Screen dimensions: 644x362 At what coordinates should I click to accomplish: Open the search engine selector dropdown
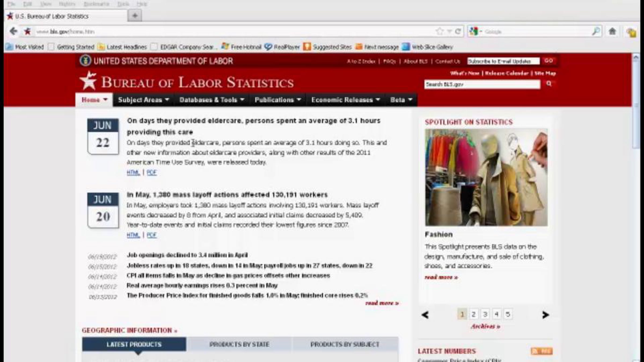tap(475, 31)
